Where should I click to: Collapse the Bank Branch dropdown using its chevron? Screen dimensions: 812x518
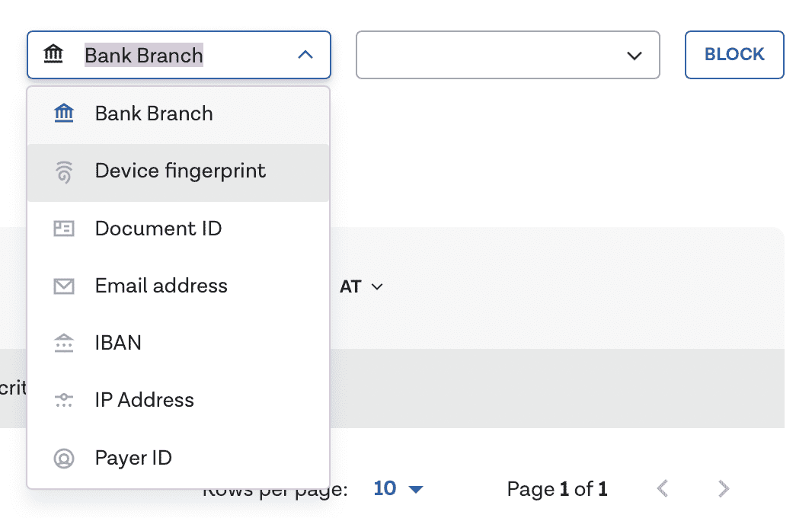click(x=305, y=55)
